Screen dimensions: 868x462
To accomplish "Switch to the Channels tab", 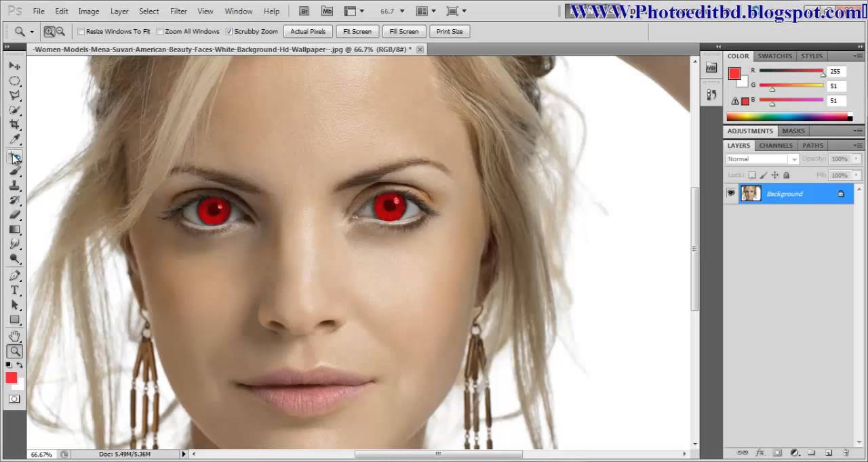I will 776,146.
